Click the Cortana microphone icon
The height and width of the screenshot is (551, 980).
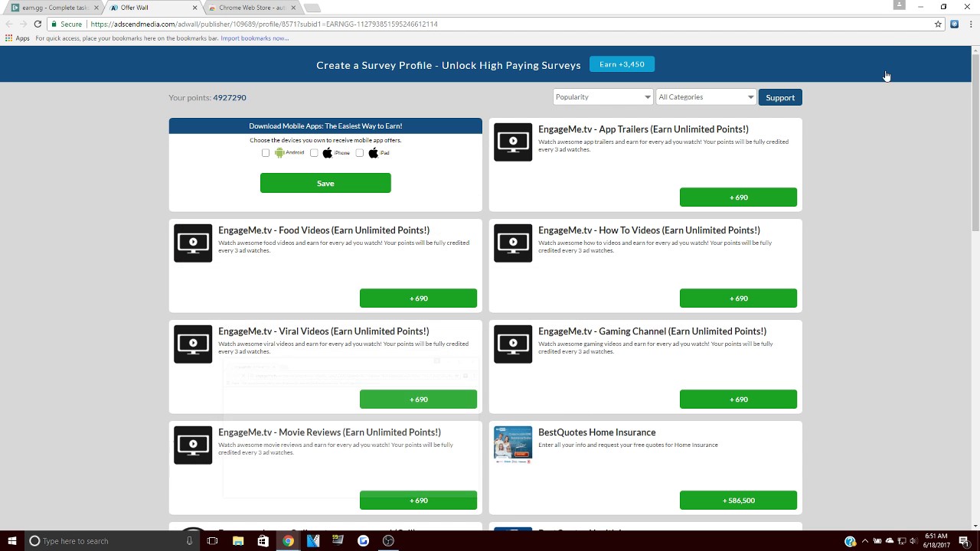pyautogui.click(x=189, y=541)
